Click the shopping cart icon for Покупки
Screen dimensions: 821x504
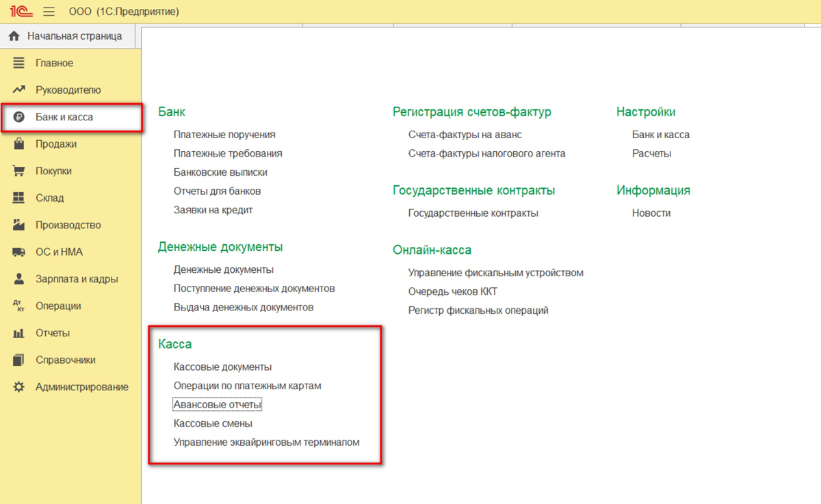(19, 171)
